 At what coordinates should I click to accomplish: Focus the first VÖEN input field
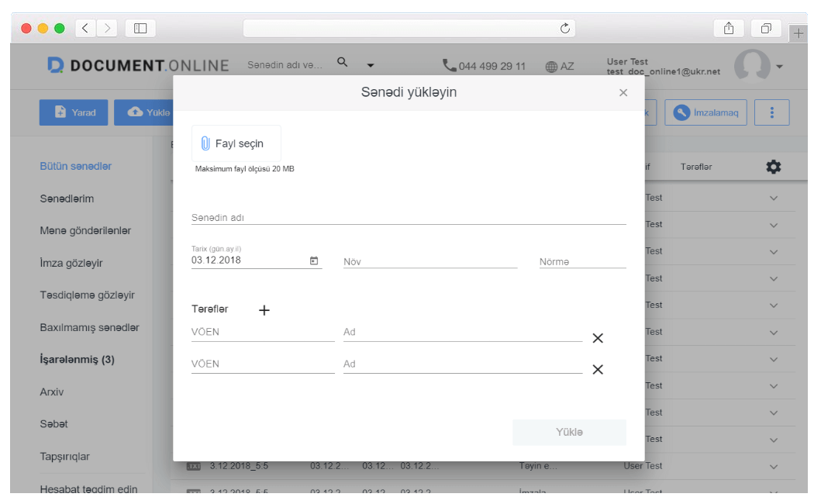point(263,333)
